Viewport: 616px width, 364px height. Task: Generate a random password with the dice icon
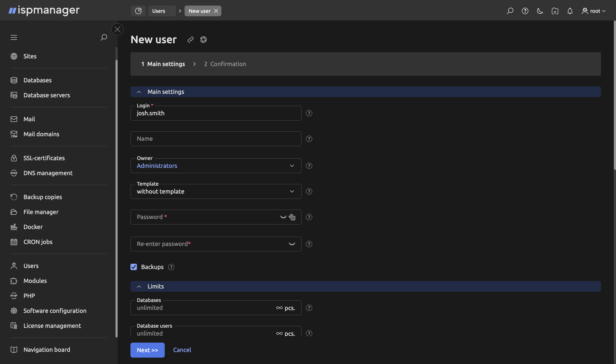(x=292, y=217)
